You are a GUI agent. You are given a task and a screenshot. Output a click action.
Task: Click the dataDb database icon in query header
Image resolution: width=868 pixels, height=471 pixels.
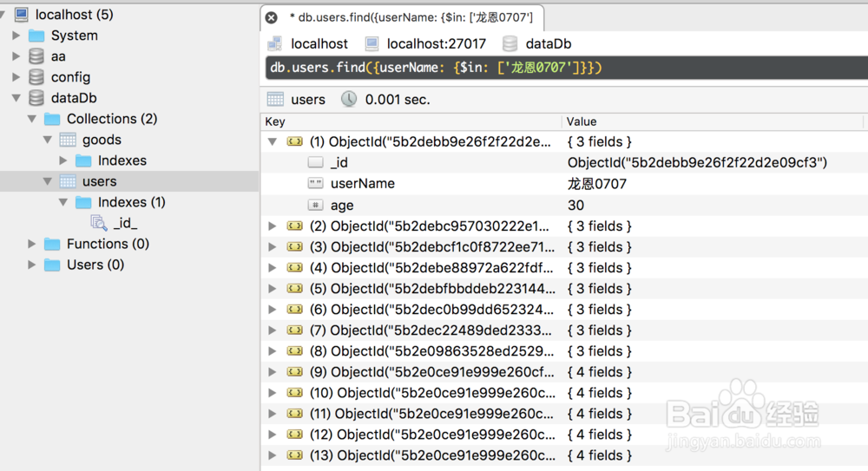point(510,43)
